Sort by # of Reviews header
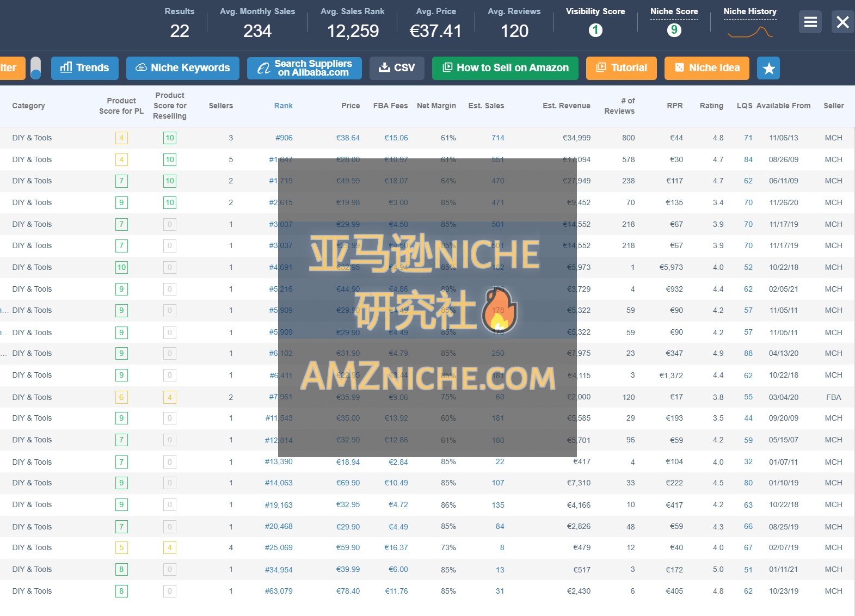855x616 pixels. [619, 106]
